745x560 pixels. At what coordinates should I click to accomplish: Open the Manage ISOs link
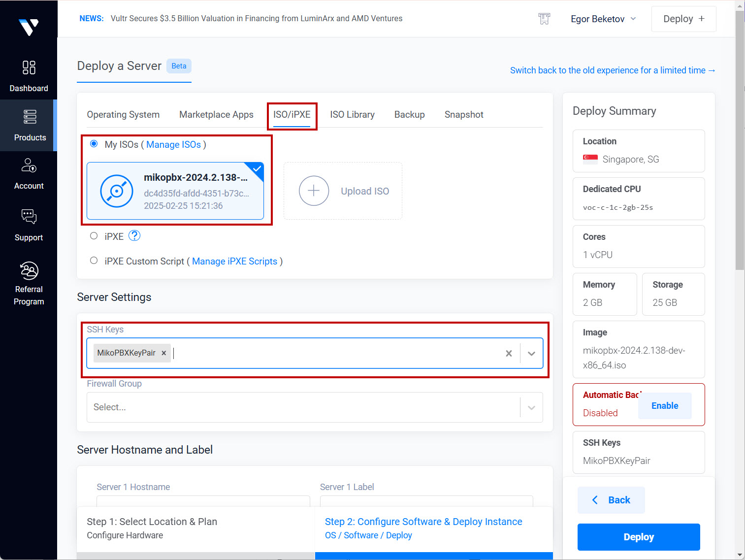(173, 144)
